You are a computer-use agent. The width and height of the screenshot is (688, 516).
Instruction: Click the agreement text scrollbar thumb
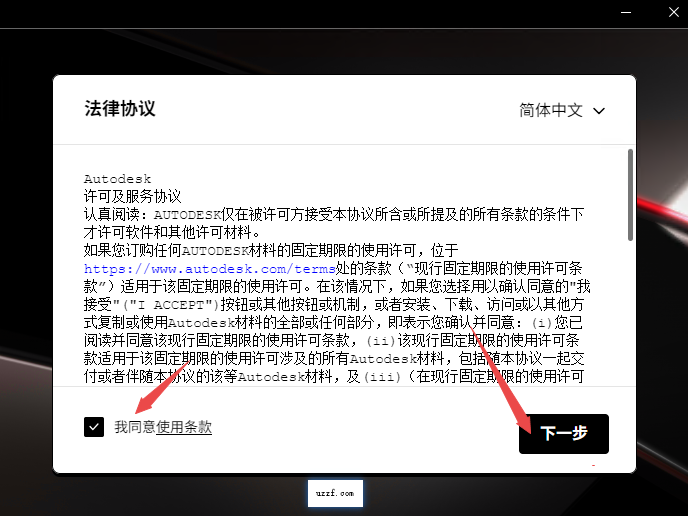[x=629, y=195]
